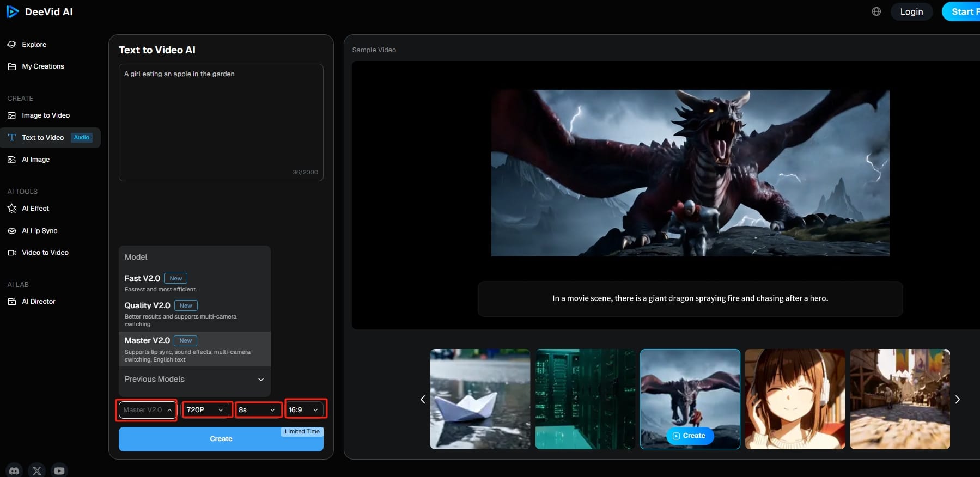
Task: Open the 16:9 aspect ratio dropdown
Action: [x=304, y=410]
